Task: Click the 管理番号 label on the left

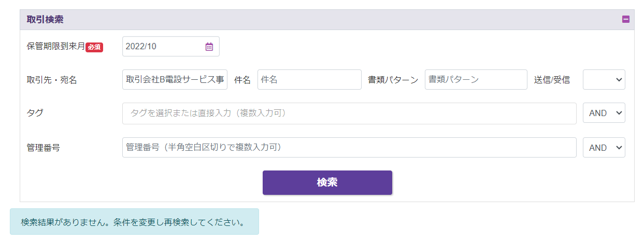Action: pyautogui.click(x=43, y=148)
